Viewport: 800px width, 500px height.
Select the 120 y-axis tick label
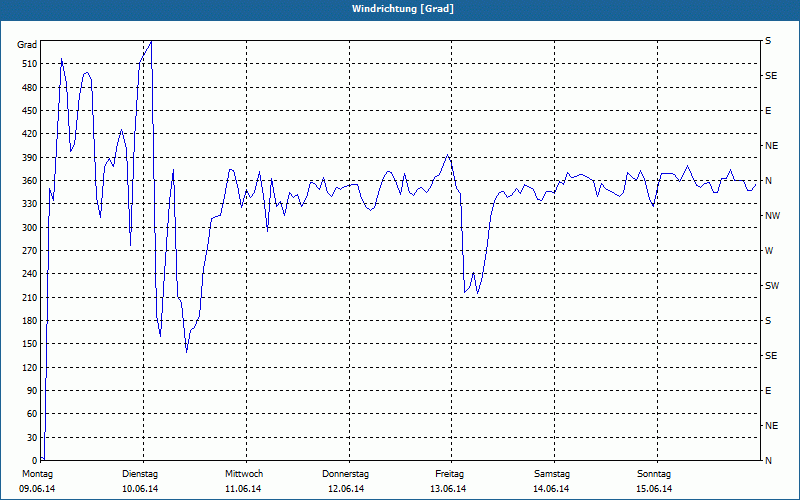[30, 367]
